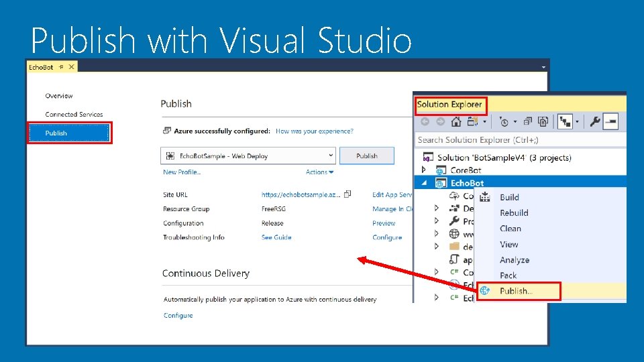Expand the wwwroot globe tree node
This screenshot has height=362, width=644.
click(437, 233)
